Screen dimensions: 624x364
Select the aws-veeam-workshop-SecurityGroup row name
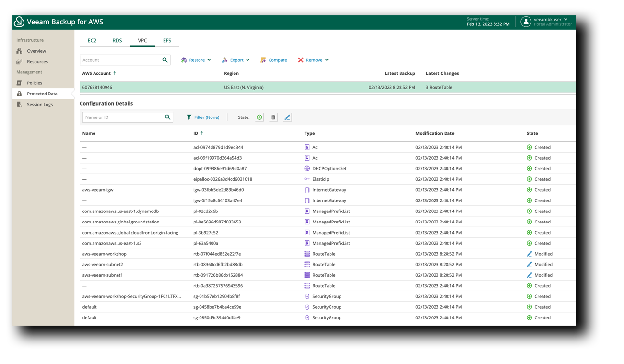click(132, 296)
